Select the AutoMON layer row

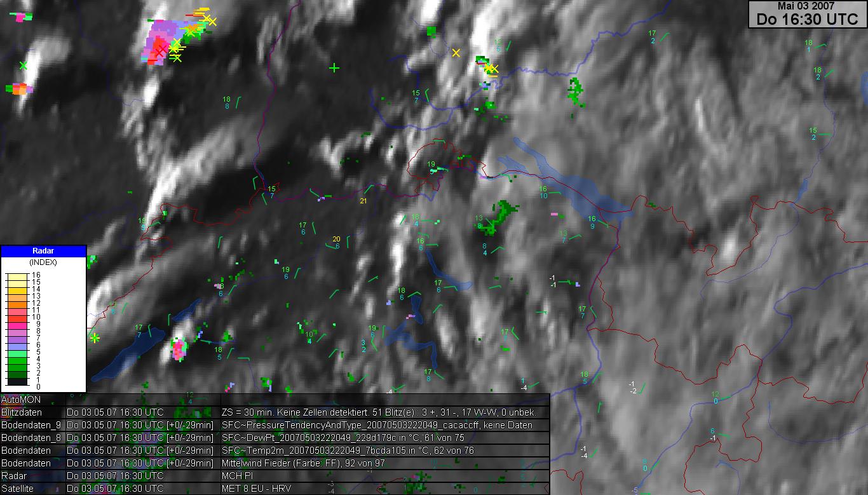click(x=275, y=400)
